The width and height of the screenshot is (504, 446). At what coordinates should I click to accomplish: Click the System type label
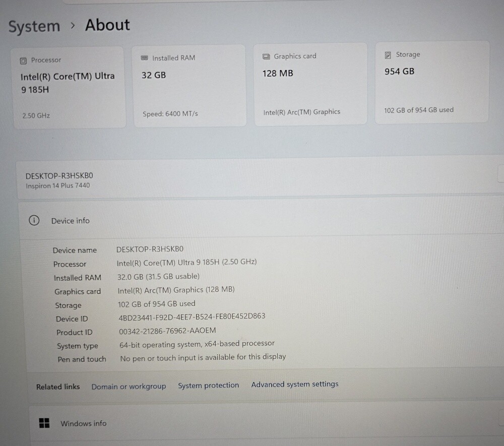point(78,346)
